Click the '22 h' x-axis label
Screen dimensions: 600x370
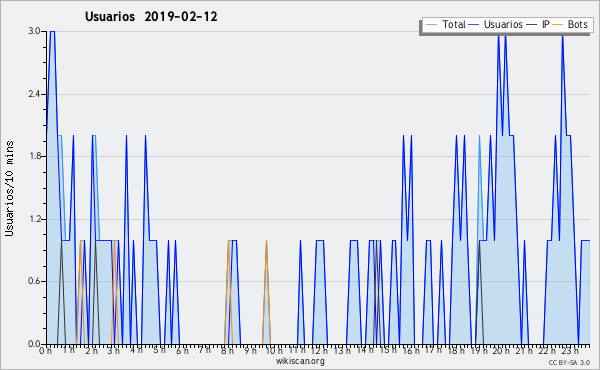point(547,350)
